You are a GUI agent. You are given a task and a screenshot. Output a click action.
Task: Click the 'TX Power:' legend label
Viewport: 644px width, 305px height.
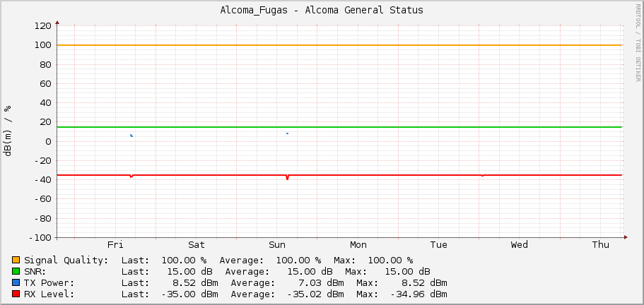(x=49, y=283)
